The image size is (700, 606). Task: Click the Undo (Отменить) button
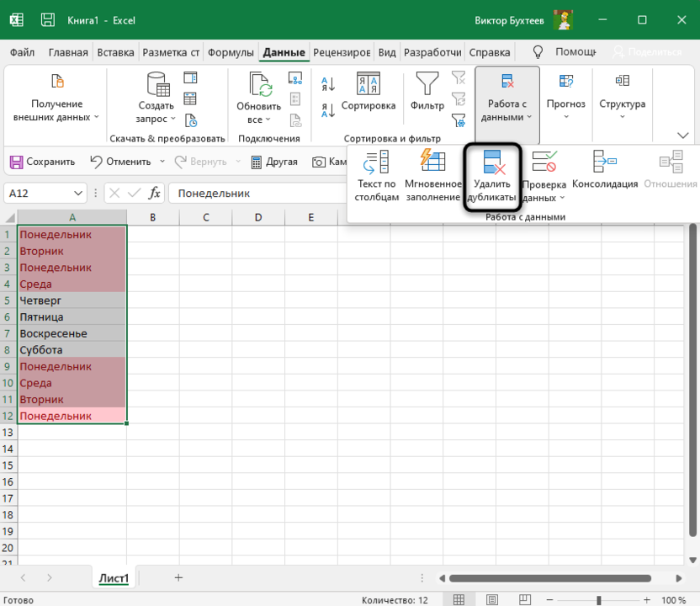tap(120, 162)
